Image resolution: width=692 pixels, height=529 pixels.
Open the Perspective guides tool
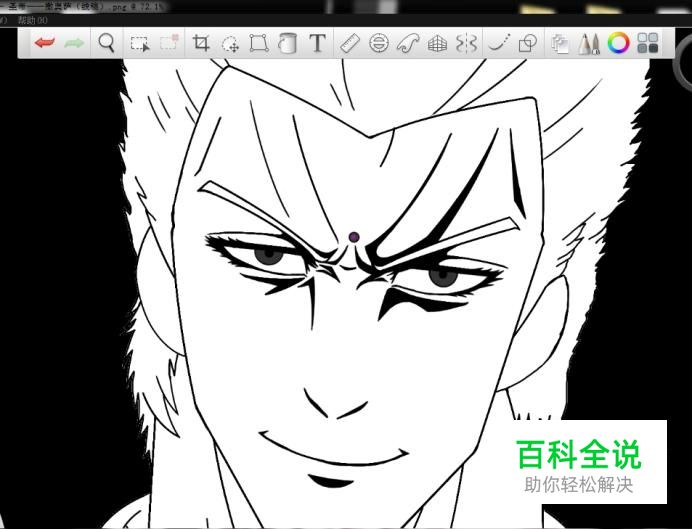click(x=437, y=43)
